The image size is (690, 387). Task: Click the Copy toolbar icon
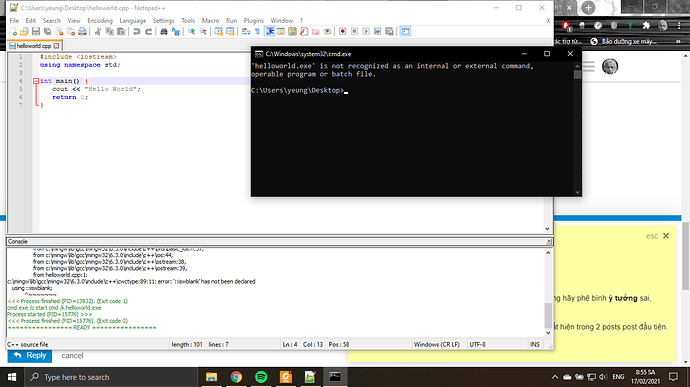(x=109, y=32)
